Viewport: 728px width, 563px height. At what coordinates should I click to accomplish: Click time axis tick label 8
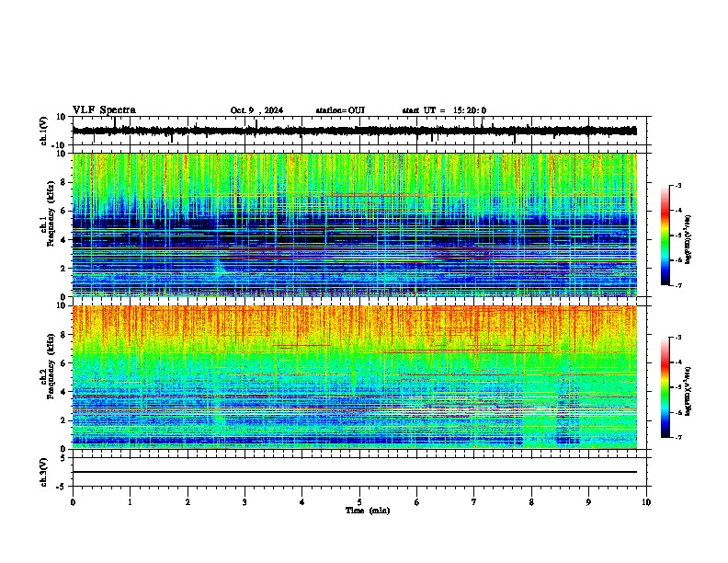531,502
